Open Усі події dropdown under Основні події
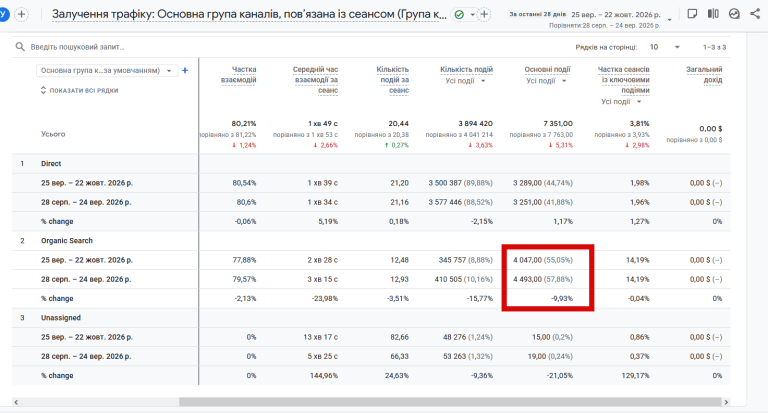The image size is (768, 413). click(546, 81)
